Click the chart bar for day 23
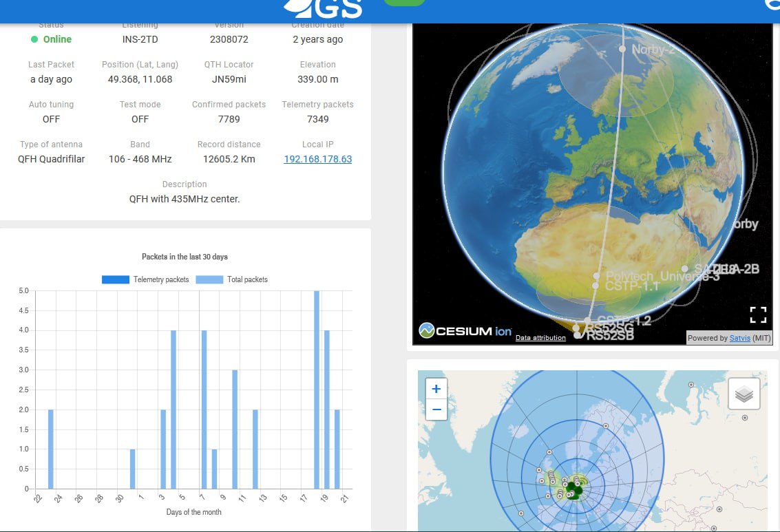 coord(50,449)
